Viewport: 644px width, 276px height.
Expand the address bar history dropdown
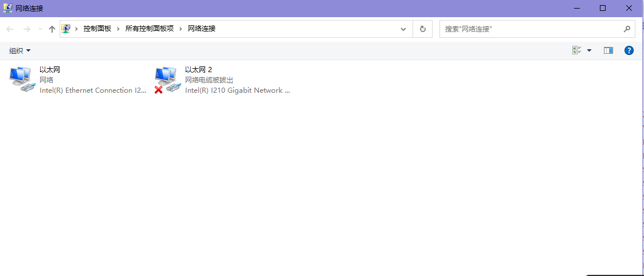click(x=403, y=29)
